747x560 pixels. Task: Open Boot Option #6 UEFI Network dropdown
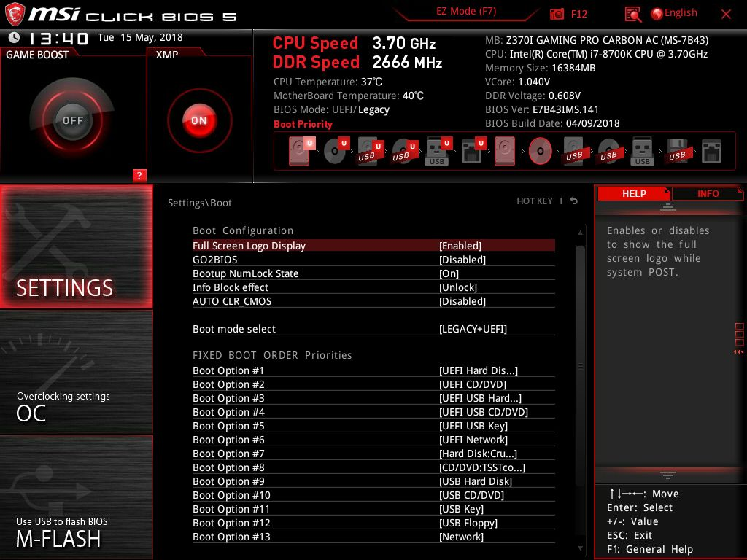tap(373, 440)
